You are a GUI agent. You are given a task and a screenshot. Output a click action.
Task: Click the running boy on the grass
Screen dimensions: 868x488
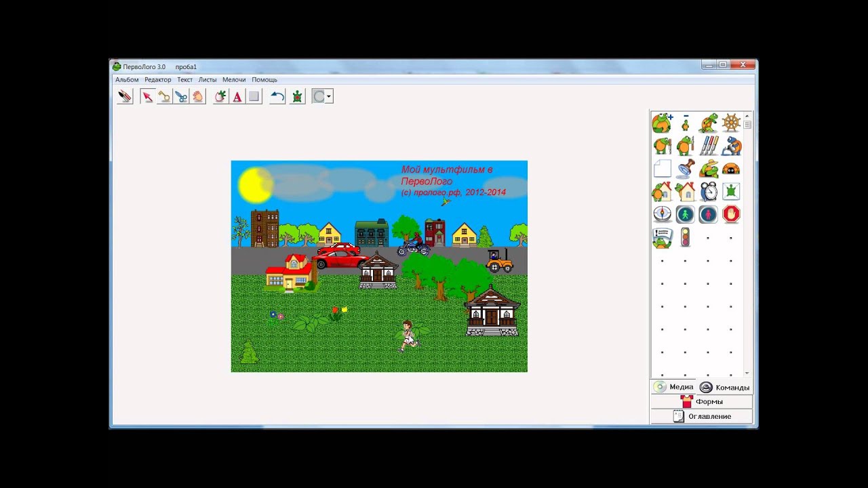point(408,335)
